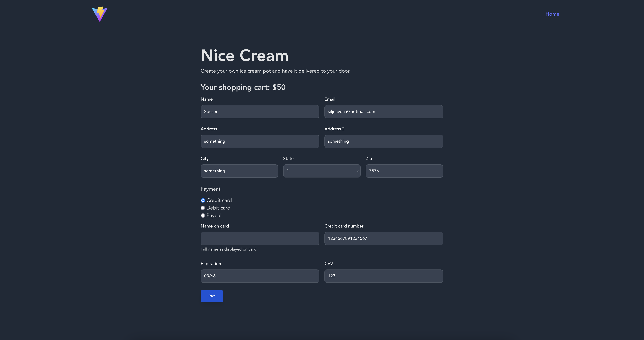
Task: Click the empty Name on card field
Action: [260, 238]
